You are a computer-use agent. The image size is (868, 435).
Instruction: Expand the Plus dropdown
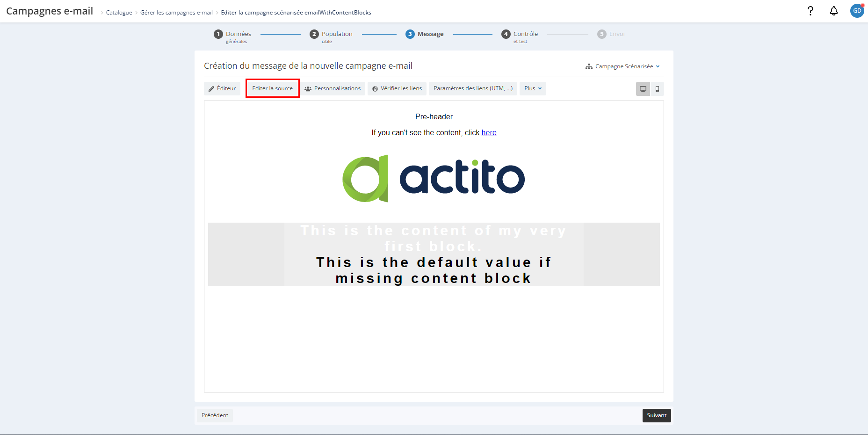[x=533, y=88]
